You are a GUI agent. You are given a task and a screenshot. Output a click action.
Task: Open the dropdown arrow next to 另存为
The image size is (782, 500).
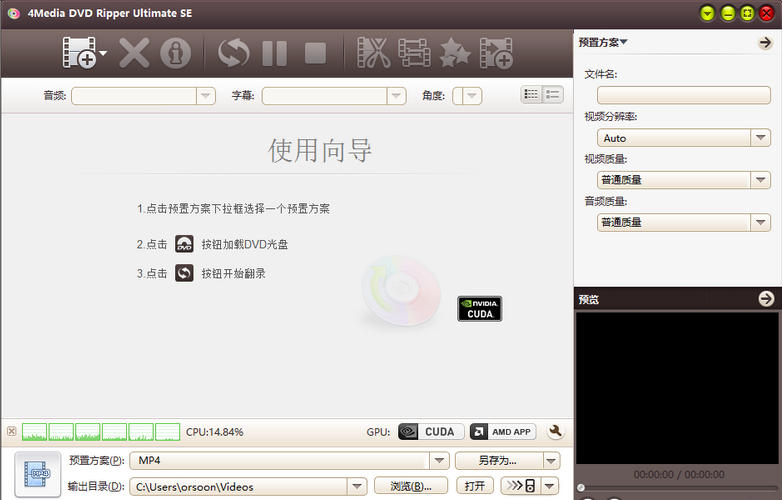551,461
